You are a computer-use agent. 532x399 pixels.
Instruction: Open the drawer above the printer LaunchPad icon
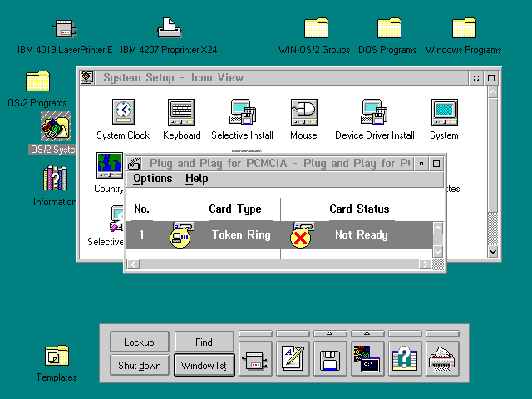255,333
